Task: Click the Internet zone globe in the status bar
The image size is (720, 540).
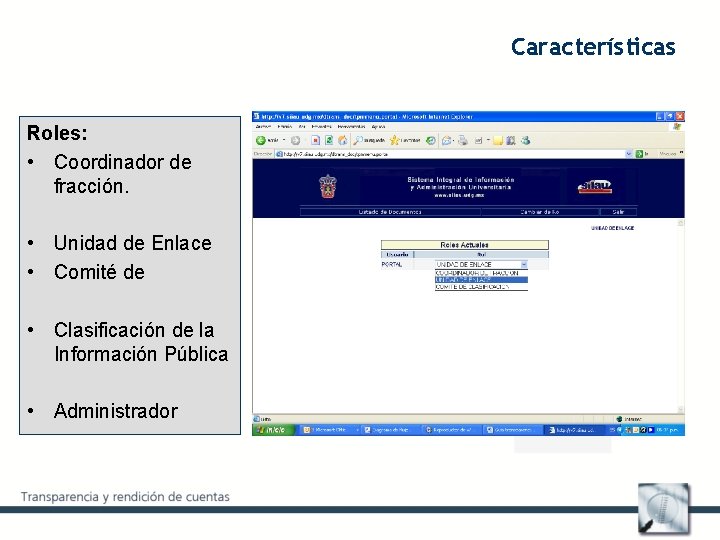Action: click(x=619, y=419)
